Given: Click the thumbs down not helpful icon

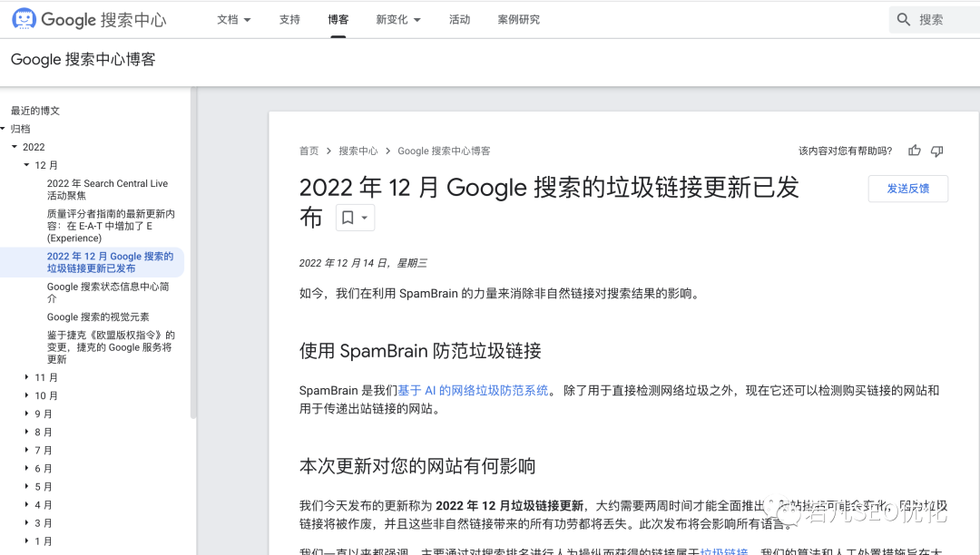Looking at the screenshot, I should tap(937, 151).
